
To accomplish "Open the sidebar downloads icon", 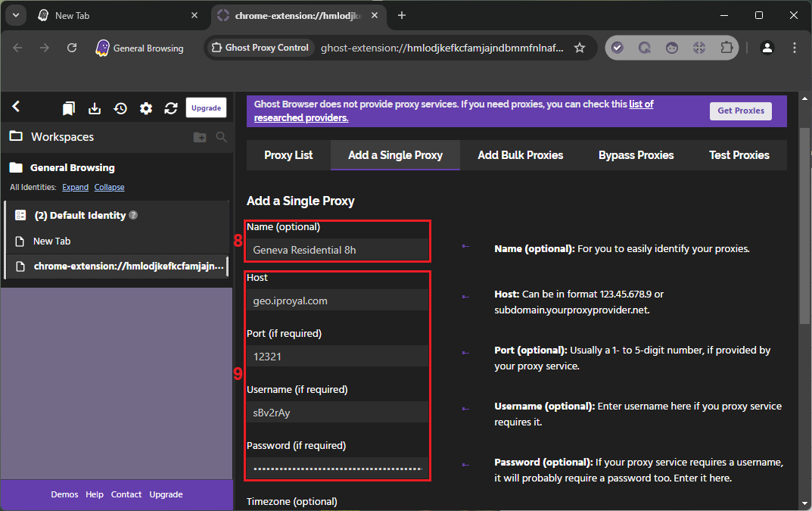I will tap(95, 108).
